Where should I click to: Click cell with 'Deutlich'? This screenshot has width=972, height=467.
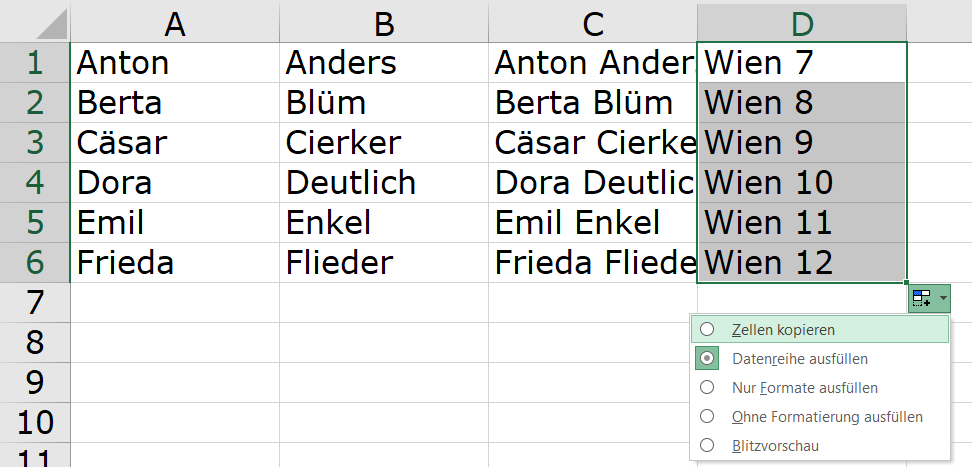(384, 183)
